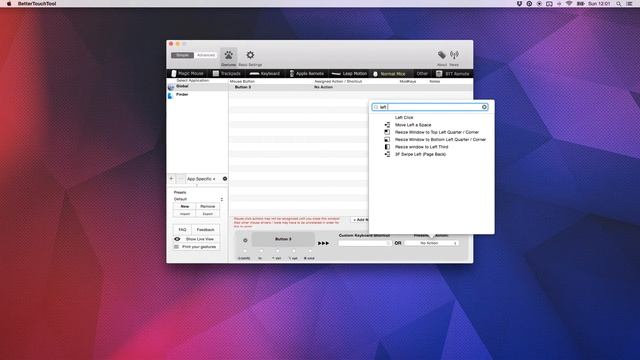Open the Apple menu
This screenshot has width=640, height=360.
point(9,4)
